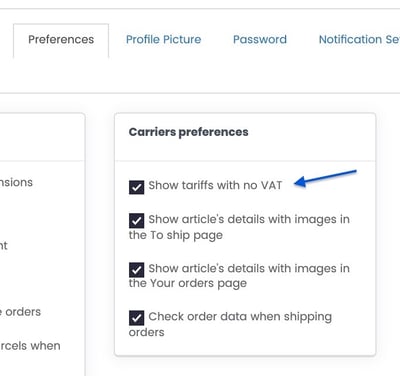The width and height of the screenshot is (400, 376).
Task: Click the cut-off 'nsions' text
Action: 16,183
